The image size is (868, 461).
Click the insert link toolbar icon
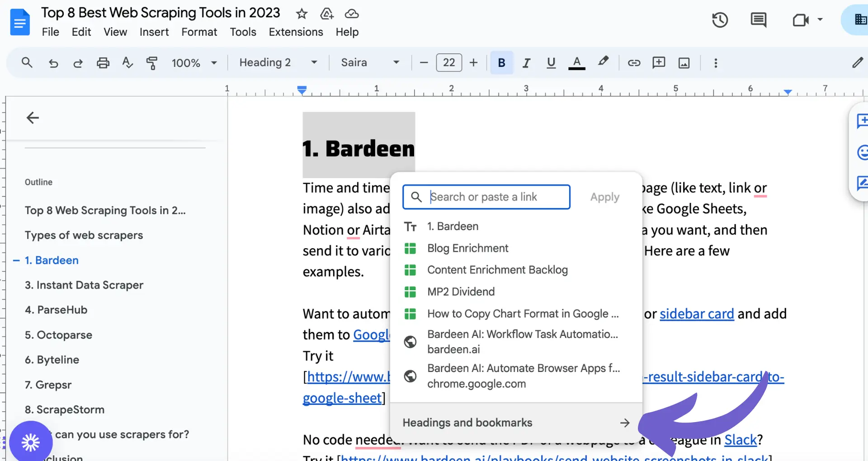click(x=634, y=63)
